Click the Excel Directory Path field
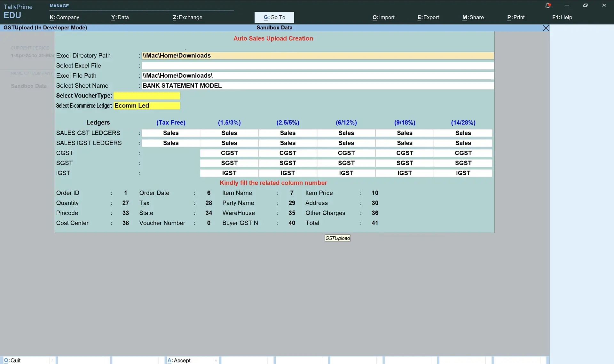This screenshot has height=364, width=614. click(318, 56)
